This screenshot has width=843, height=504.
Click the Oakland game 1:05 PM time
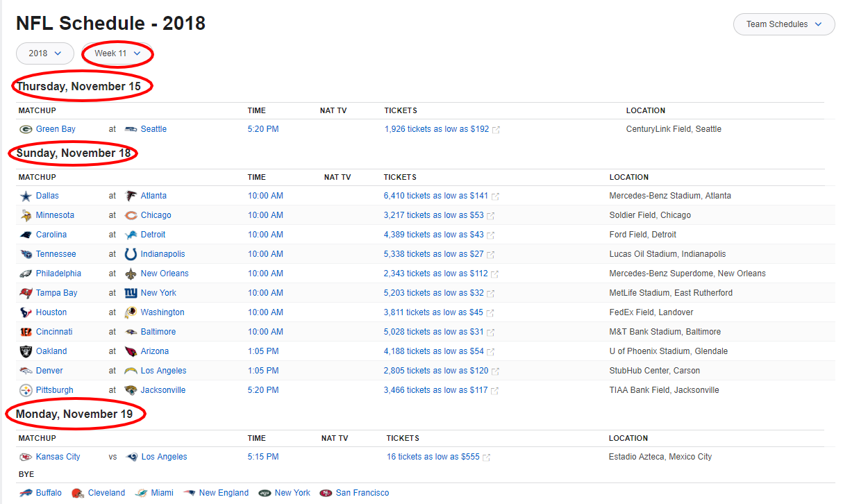click(263, 351)
